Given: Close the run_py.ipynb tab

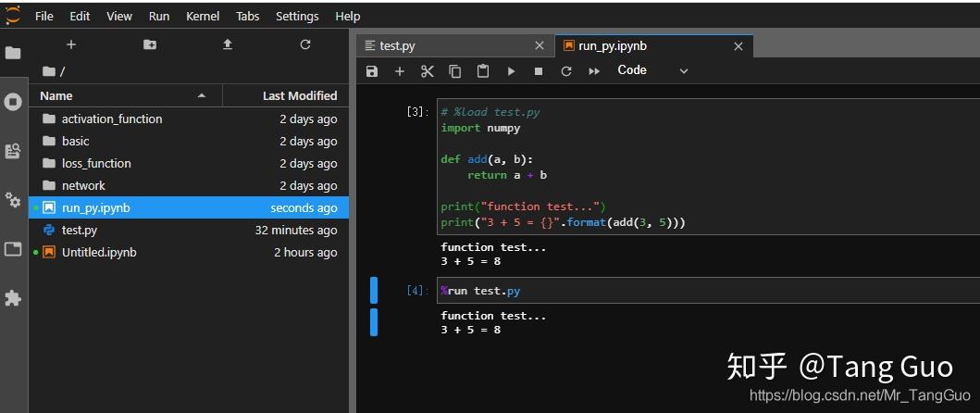Looking at the screenshot, I should point(738,46).
